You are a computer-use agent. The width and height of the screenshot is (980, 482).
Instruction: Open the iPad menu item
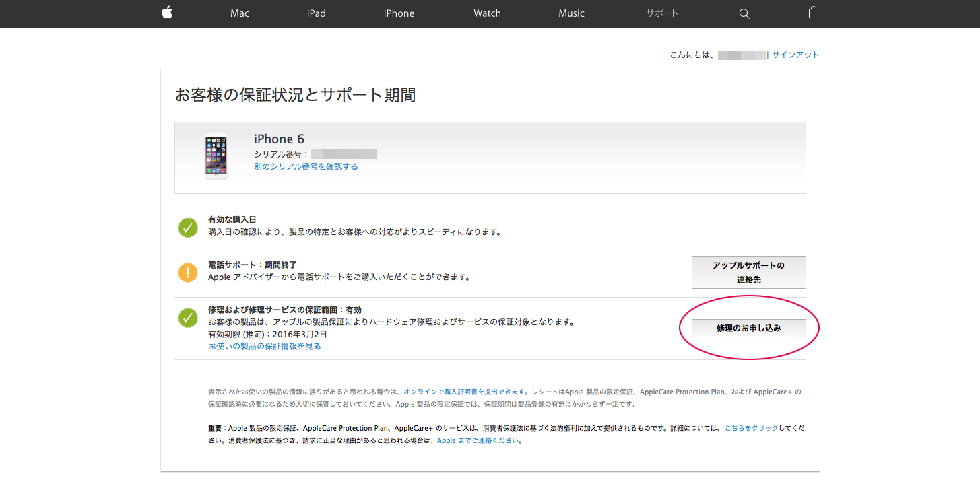coord(317,13)
